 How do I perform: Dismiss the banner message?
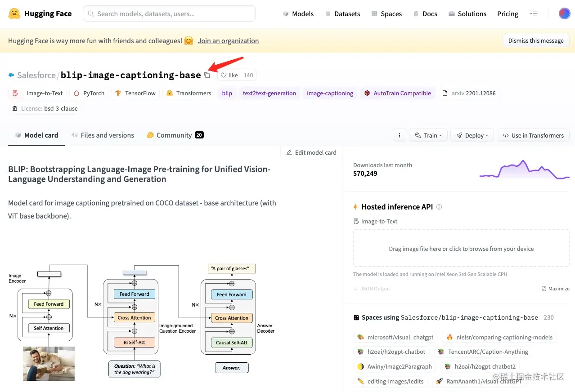click(535, 40)
